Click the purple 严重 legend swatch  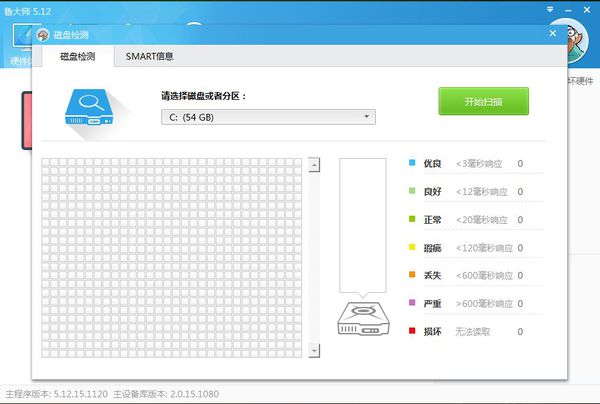(x=412, y=303)
